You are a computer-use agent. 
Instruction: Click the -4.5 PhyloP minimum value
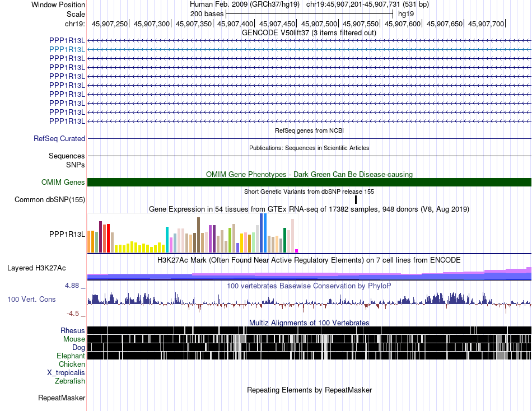(73, 313)
